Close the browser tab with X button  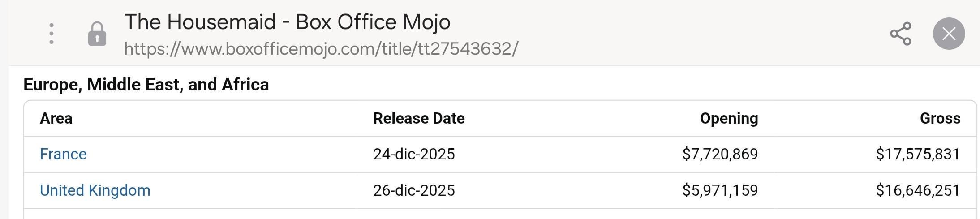(949, 34)
